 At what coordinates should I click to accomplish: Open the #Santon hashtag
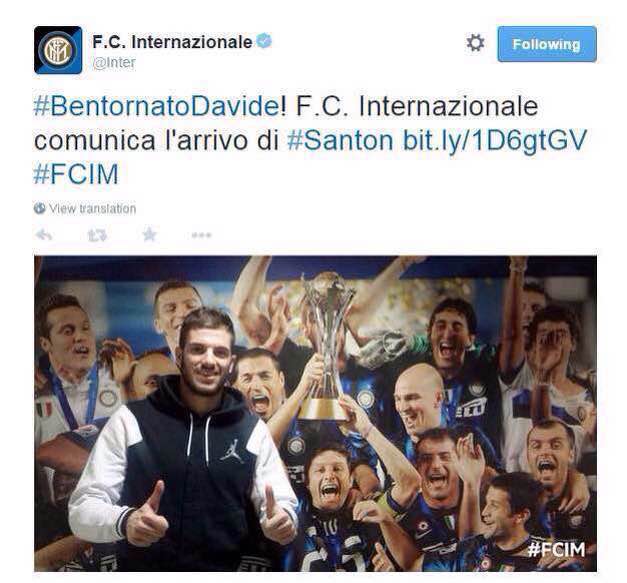[x=340, y=140]
